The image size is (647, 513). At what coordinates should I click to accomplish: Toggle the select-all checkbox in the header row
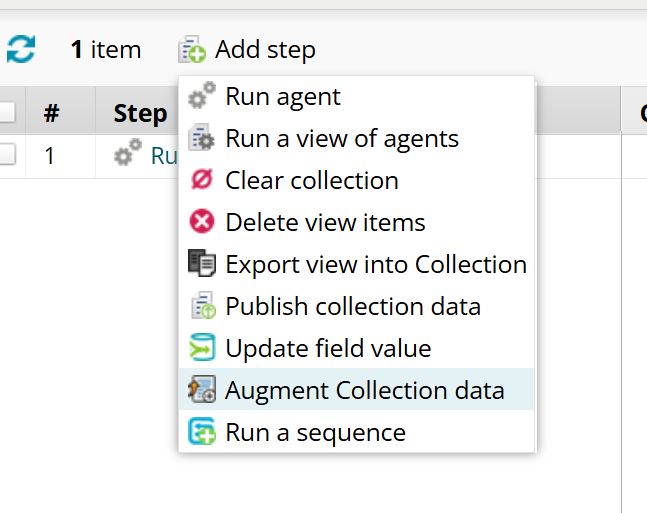(6, 112)
